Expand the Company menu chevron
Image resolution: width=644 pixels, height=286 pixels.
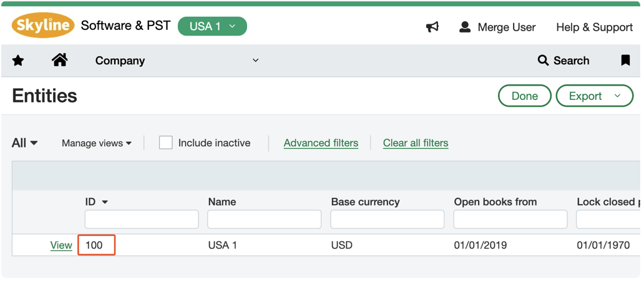255,61
